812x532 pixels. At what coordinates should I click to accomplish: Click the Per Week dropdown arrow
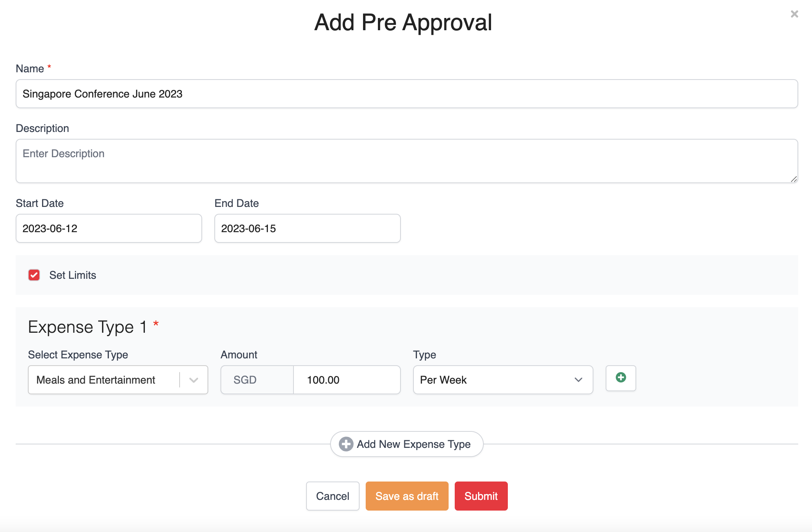pyautogui.click(x=578, y=380)
